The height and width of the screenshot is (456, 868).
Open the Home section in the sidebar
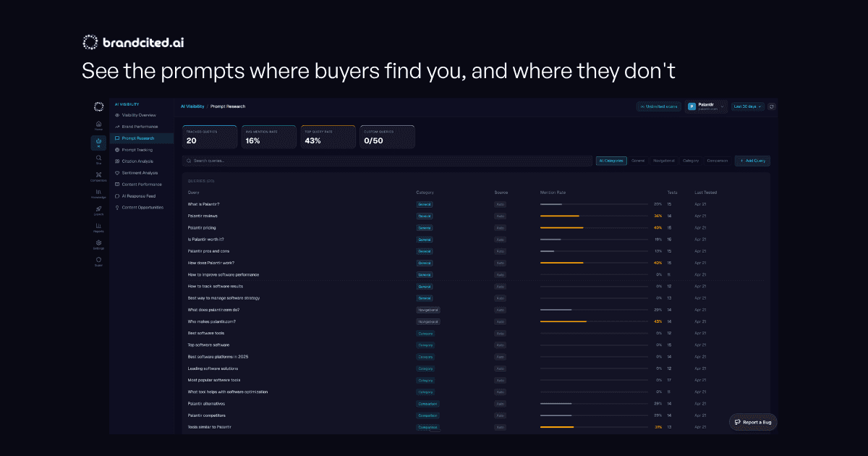(98, 125)
